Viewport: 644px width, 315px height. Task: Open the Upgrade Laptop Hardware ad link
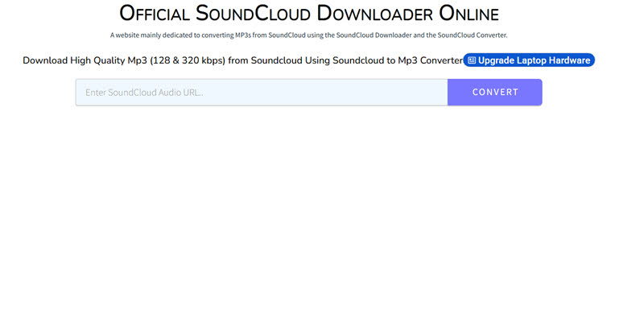pos(529,60)
